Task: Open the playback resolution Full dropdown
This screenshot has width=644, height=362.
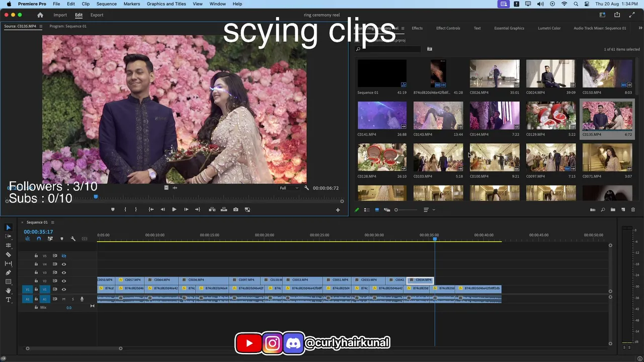Action: (289, 188)
